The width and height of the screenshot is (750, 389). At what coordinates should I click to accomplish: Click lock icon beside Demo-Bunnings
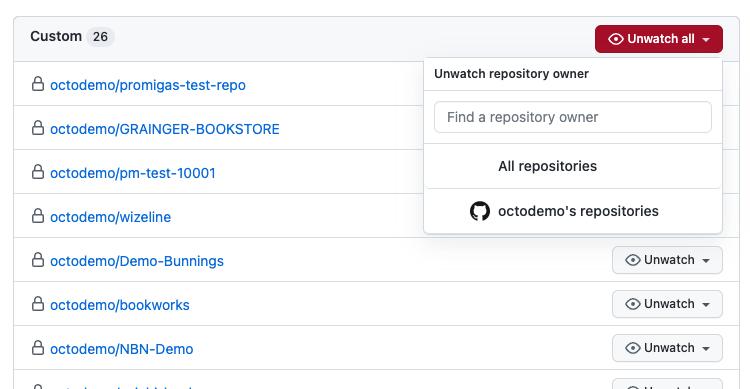click(x=38, y=260)
